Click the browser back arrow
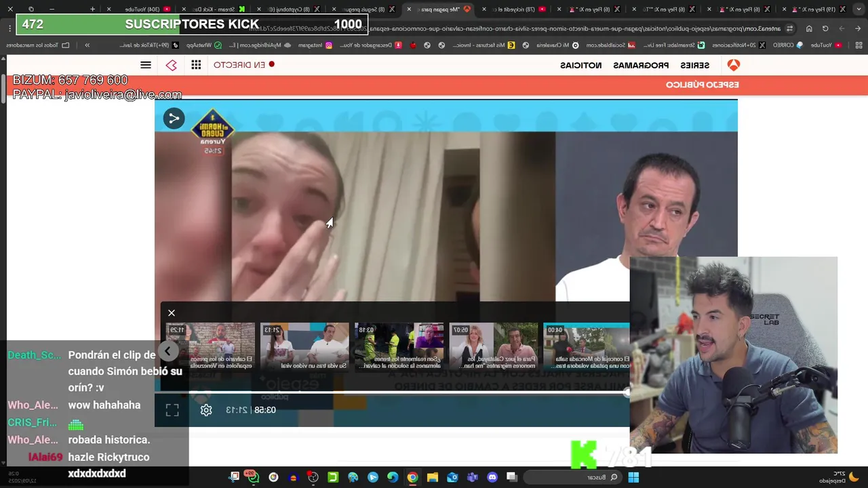 [858, 28]
